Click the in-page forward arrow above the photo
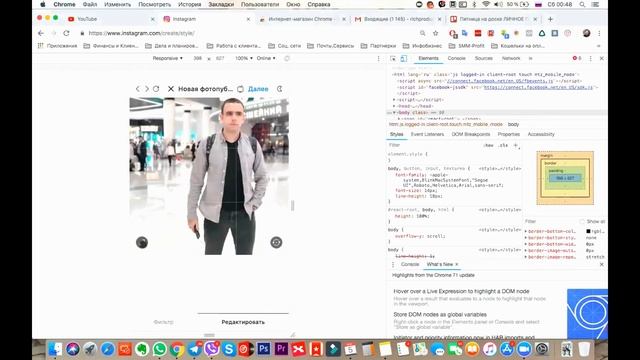640x360 pixels. tap(147, 89)
